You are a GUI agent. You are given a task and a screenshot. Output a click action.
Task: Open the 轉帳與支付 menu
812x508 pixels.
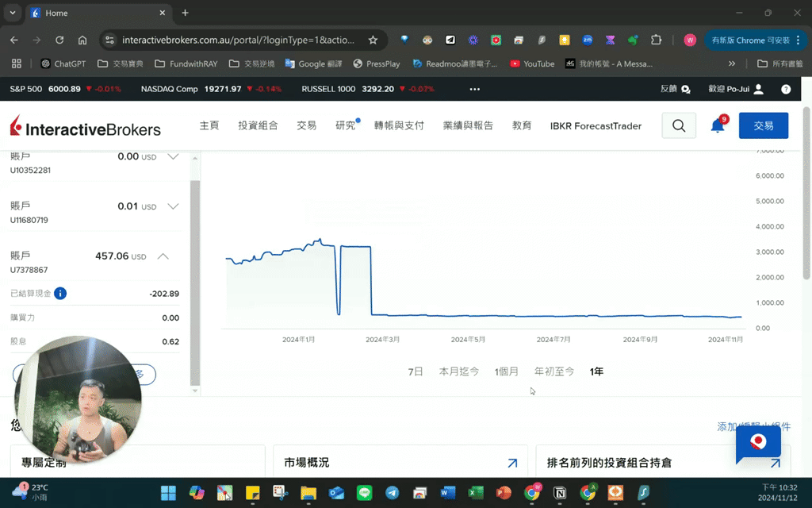[x=399, y=125]
